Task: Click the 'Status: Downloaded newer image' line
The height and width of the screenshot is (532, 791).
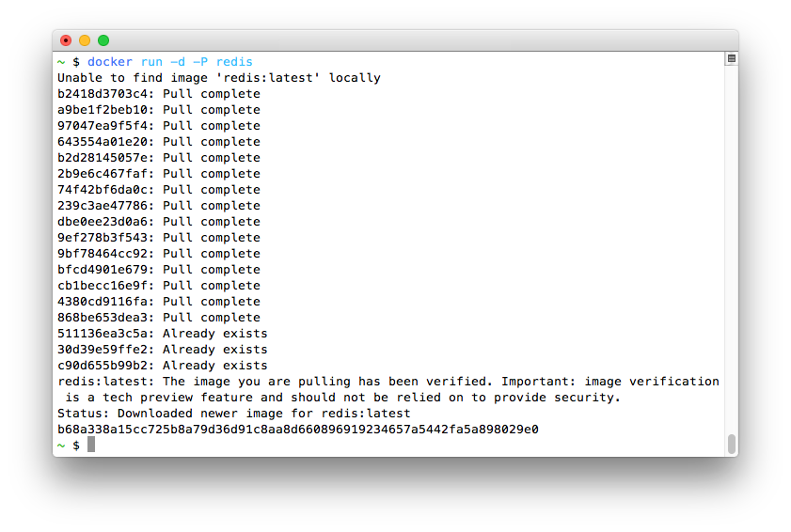Action: coord(233,414)
